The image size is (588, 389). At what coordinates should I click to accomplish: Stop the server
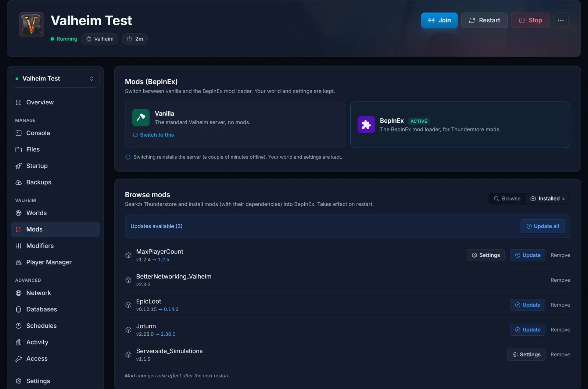530,20
